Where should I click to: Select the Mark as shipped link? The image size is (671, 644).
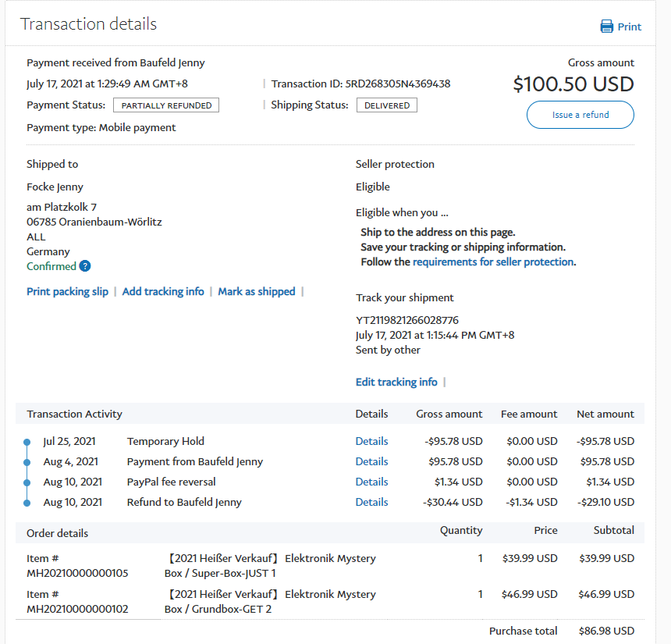[256, 291]
